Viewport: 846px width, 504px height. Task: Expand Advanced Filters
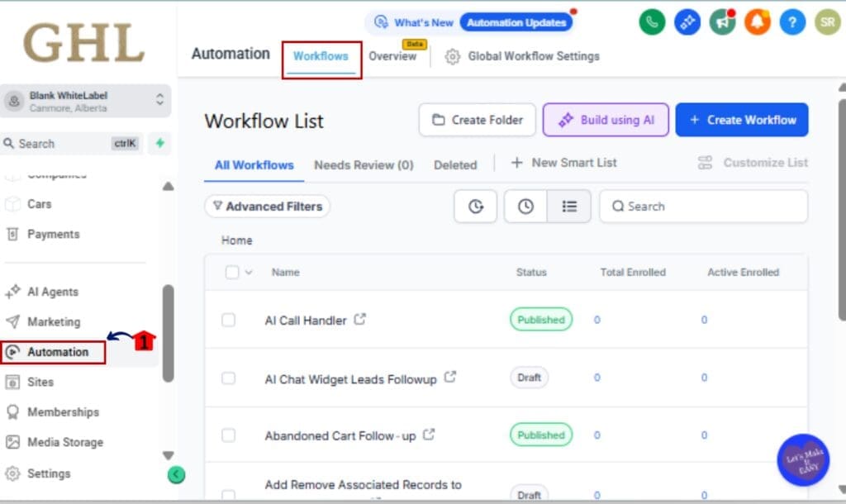pyautogui.click(x=267, y=207)
